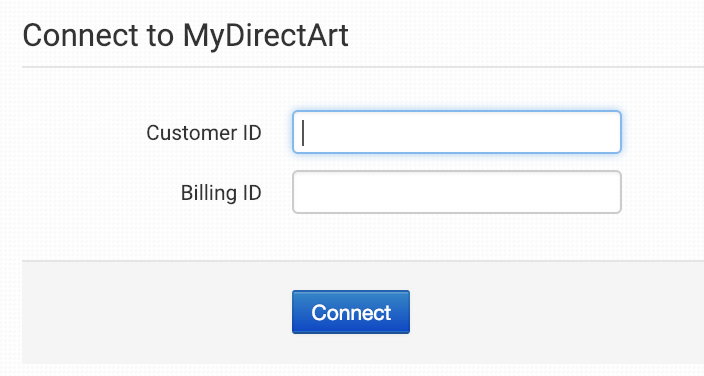The width and height of the screenshot is (704, 376).
Task: Click the Customer ID input field
Action: (x=457, y=132)
